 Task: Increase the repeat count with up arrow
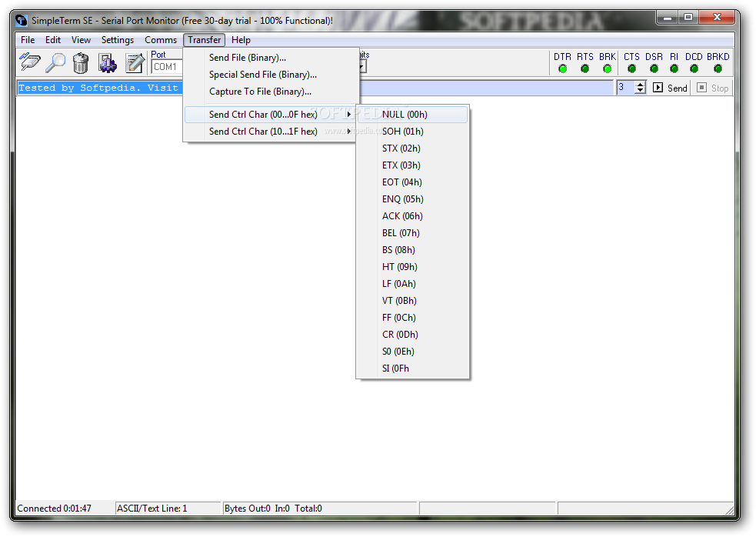pos(640,85)
